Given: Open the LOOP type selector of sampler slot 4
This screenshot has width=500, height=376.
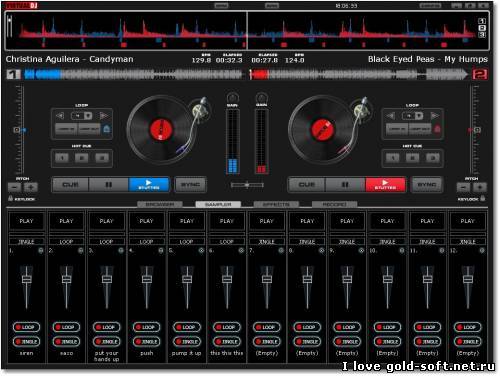Looking at the screenshot, I should [x=146, y=241].
